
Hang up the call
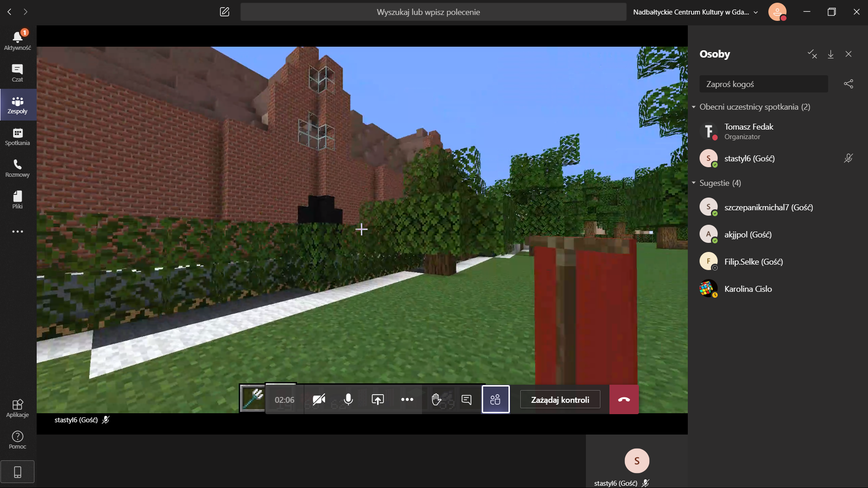point(624,400)
